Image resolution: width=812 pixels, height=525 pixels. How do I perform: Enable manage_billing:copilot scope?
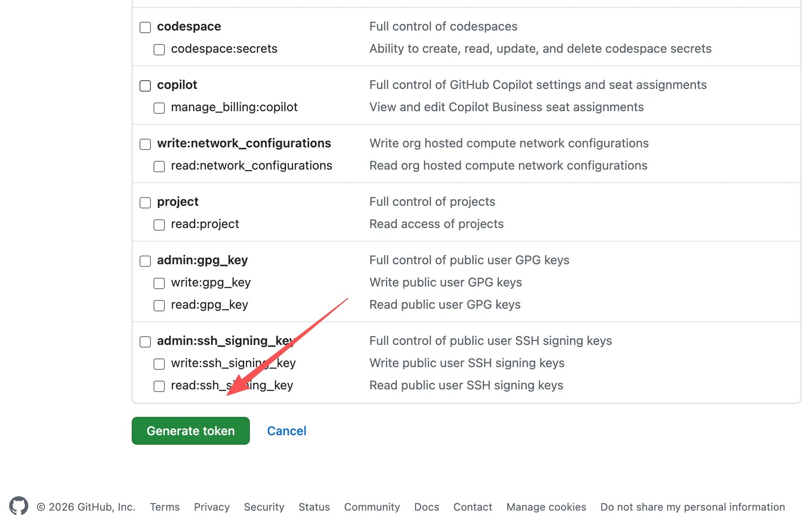coord(159,108)
